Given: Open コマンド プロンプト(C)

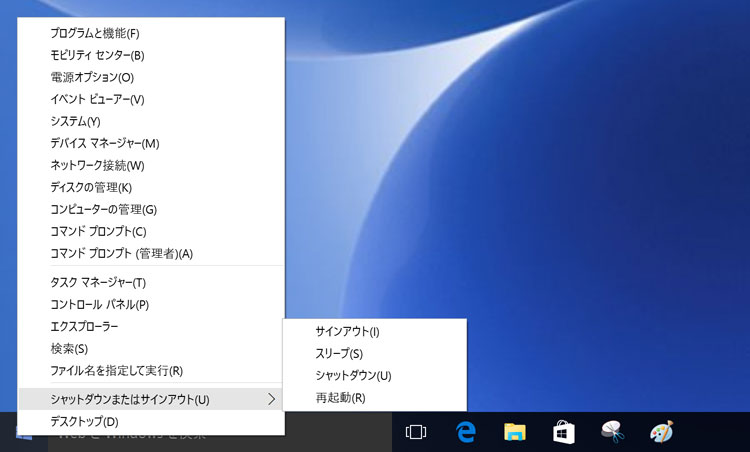Looking at the screenshot, I should point(151,232).
